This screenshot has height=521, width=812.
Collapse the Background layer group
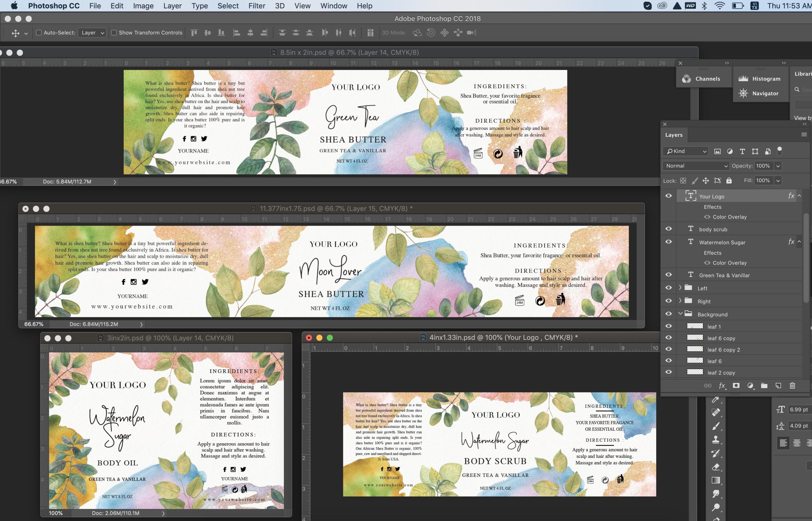point(680,313)
